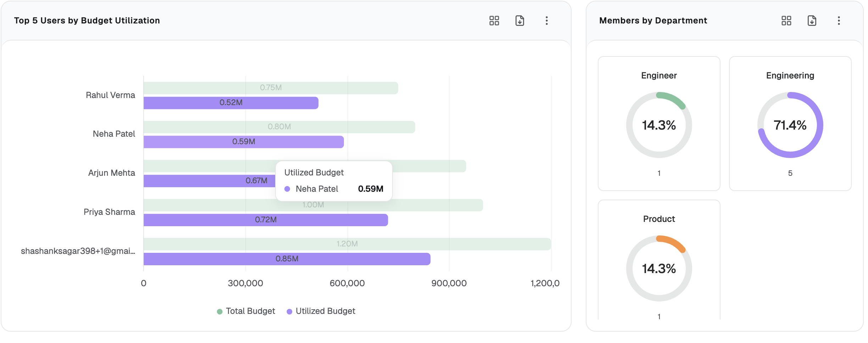Image resolution: width=868 pixels, height=343 pixels.
Task: Toggle the Utilized Budget legend item
Action: pyautogui.click(x=321, y=311)
